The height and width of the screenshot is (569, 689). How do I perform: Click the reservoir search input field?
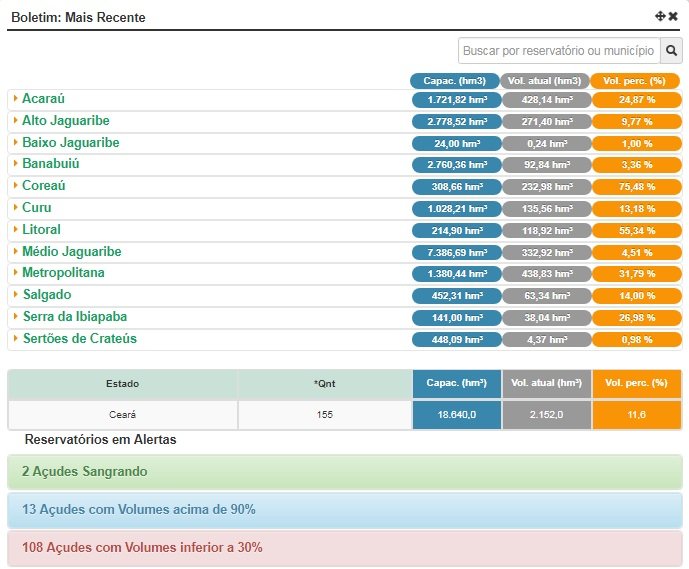coord(558,50)
